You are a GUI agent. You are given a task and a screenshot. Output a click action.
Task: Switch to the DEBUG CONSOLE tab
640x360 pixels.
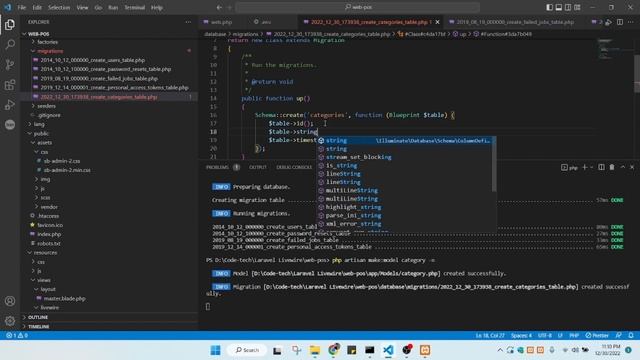click(x=294, y=167)
